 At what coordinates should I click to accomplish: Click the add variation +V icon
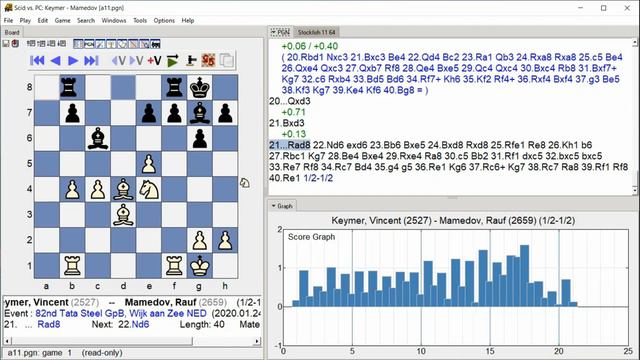(154, 60)
